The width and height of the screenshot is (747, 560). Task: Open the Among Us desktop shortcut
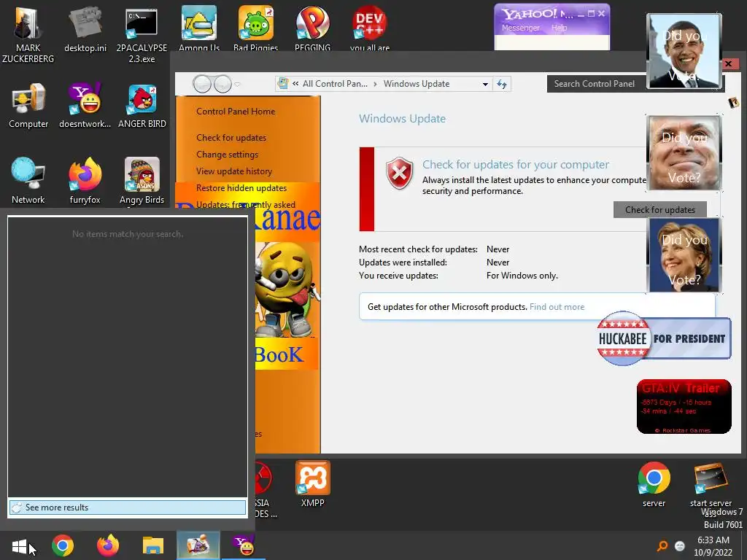[x=199, y=28]
